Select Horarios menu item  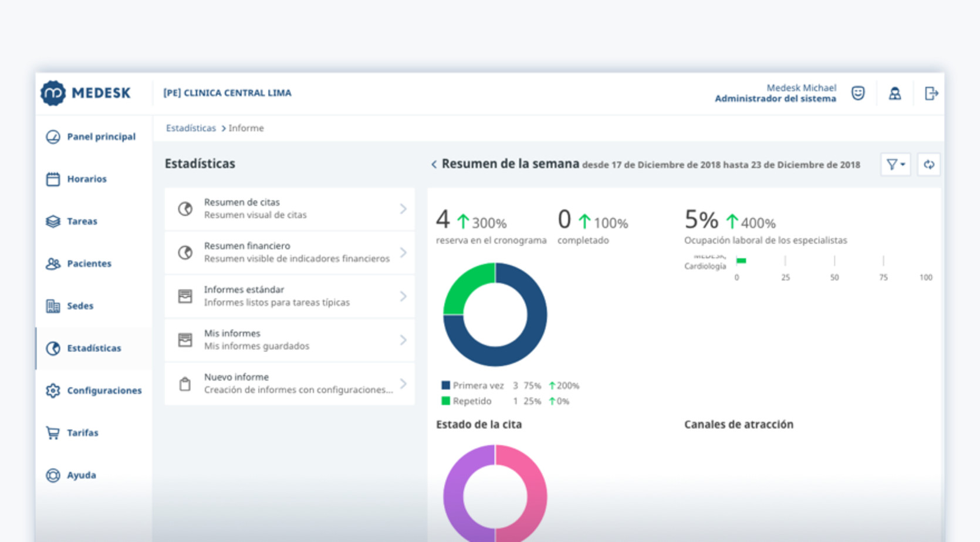[x=94, y=179]
